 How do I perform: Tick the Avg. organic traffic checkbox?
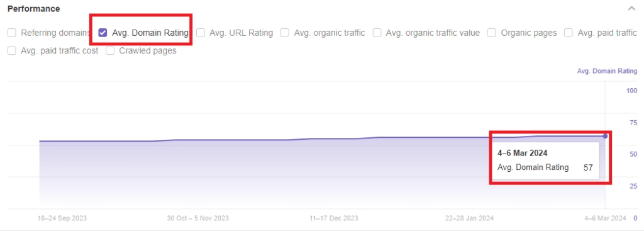(285, 33)
